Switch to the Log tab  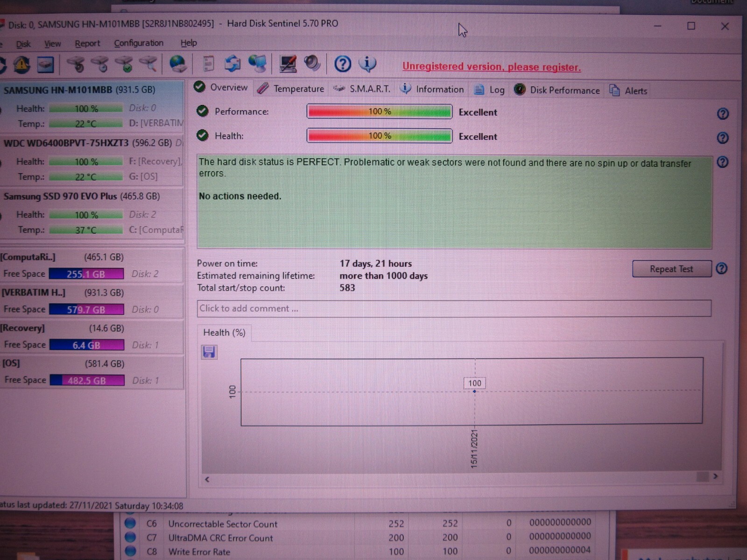tap(489, 90)
